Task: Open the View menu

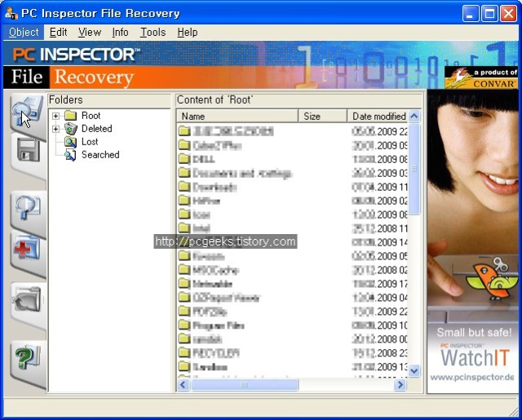Action: [90, 33]
